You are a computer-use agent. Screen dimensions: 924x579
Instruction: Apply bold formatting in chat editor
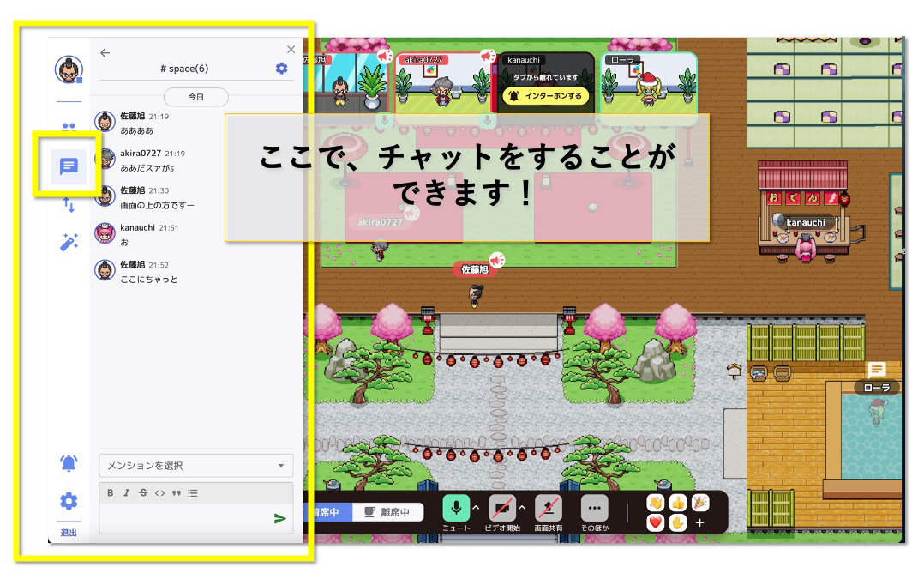(111, 493)
